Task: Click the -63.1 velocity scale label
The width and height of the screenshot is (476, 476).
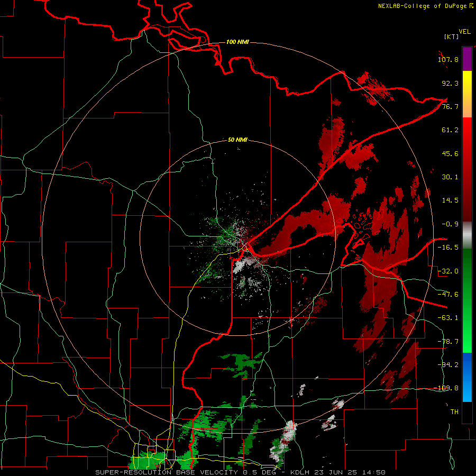Action: (x=448, y=318)
